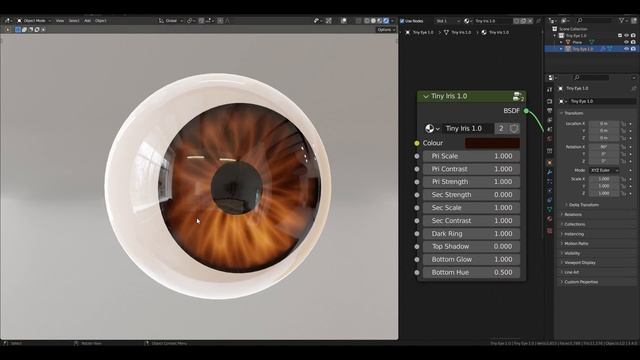Viewport: 640px width, 360px height.
Task: Click Tiny Eye 1.0 object breadcrumb
Action: pos(420,32)
